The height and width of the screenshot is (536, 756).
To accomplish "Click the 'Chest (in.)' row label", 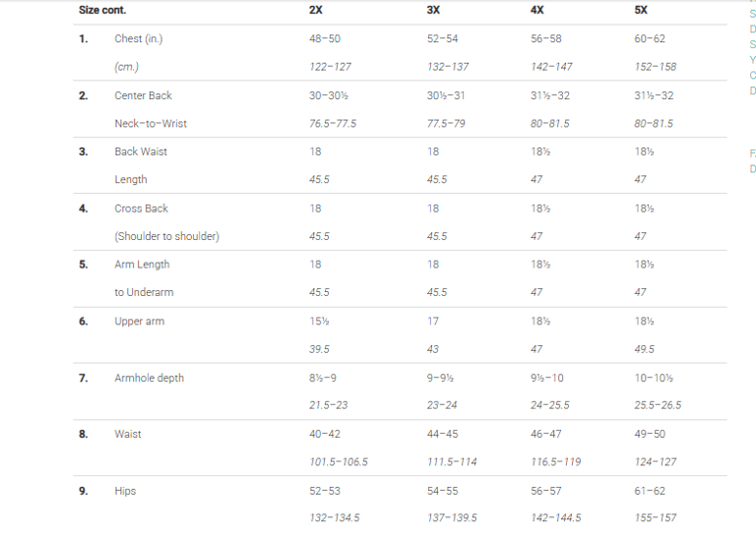I will pos(138,39).
